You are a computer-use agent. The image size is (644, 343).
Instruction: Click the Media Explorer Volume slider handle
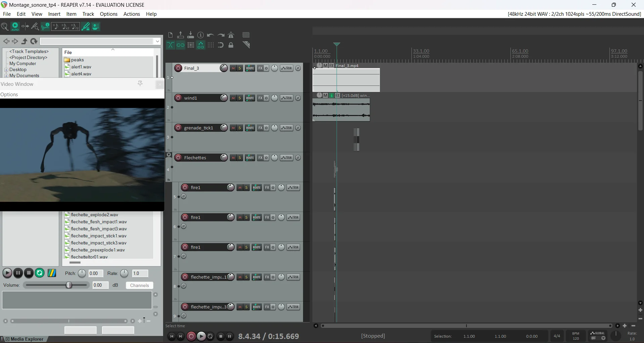point(69,285)
